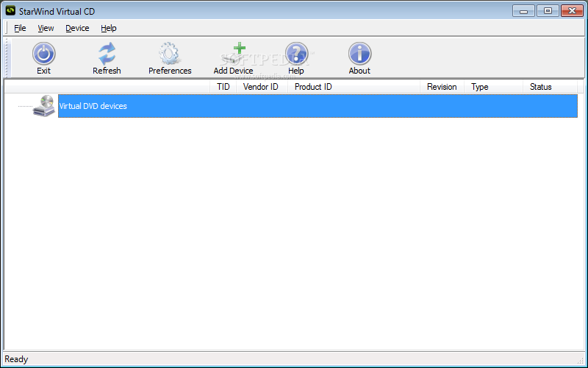
Task: Show the About information icon
Action: click(x=359, y=53)
